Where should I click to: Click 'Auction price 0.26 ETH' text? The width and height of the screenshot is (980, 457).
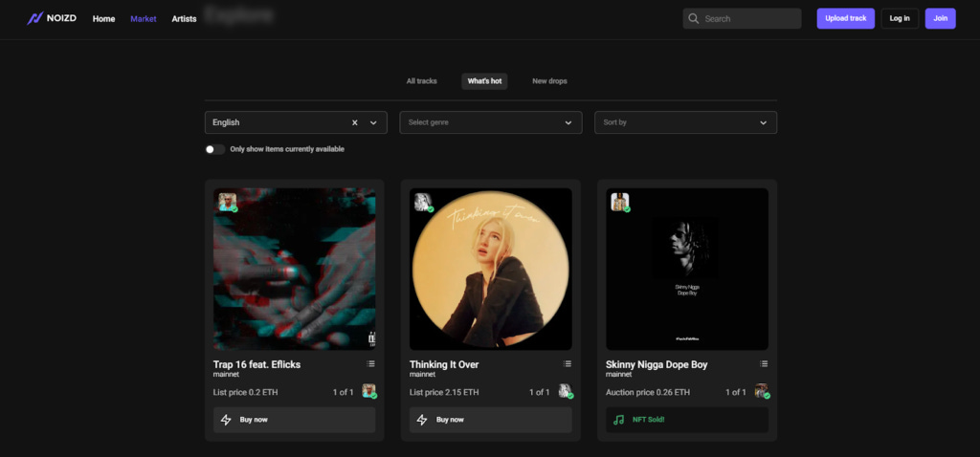tap(648, 392)
